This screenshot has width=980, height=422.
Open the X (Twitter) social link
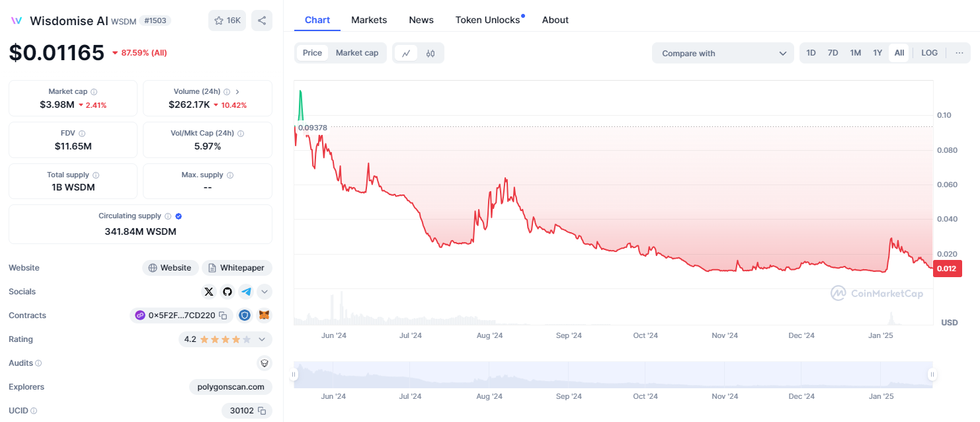click(x=209, y=292)
